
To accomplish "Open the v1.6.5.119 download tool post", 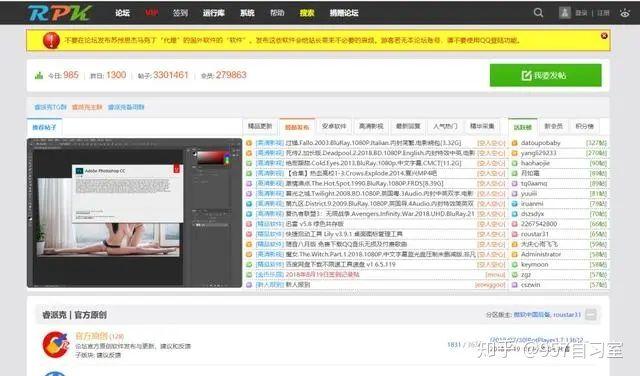I will pyautogui.click(x=340, y=265).
